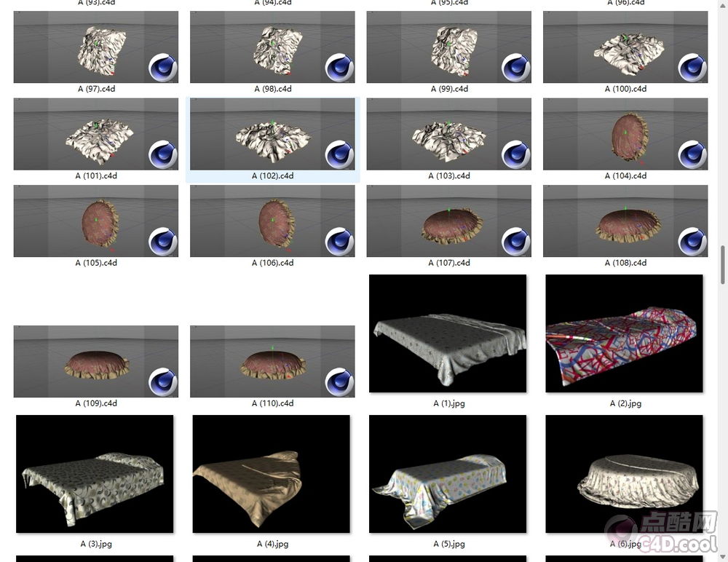The image size is (728, 562).
Task: Click the file name label "A (4).jpg"
Action: pyautogui.click(x=272, y=543)
